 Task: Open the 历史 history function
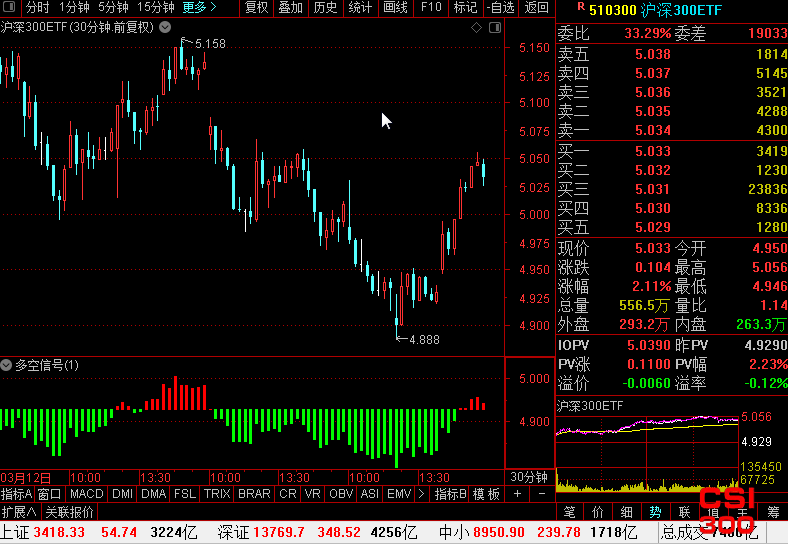coord(325,7)
